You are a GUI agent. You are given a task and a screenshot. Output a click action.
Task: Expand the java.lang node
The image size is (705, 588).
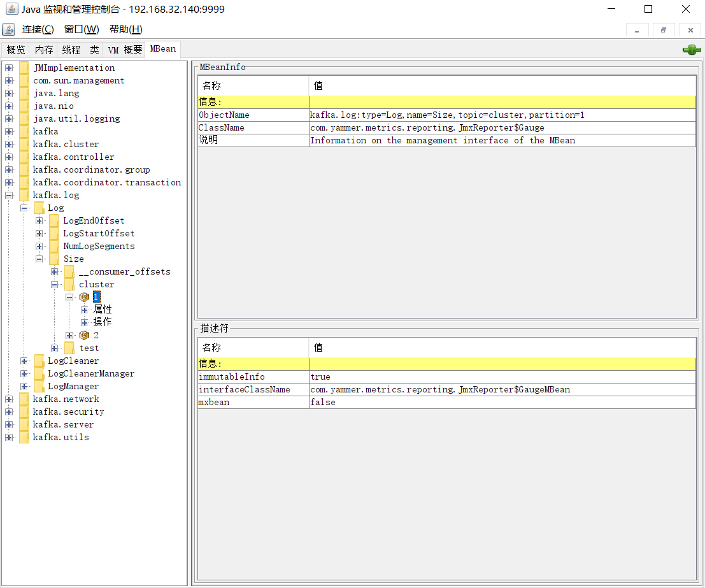9,93
